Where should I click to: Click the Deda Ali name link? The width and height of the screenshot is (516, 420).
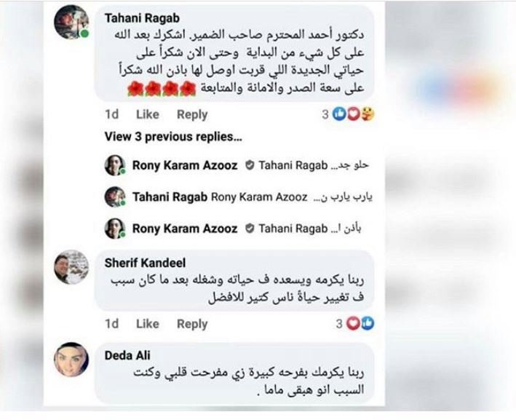127,355
